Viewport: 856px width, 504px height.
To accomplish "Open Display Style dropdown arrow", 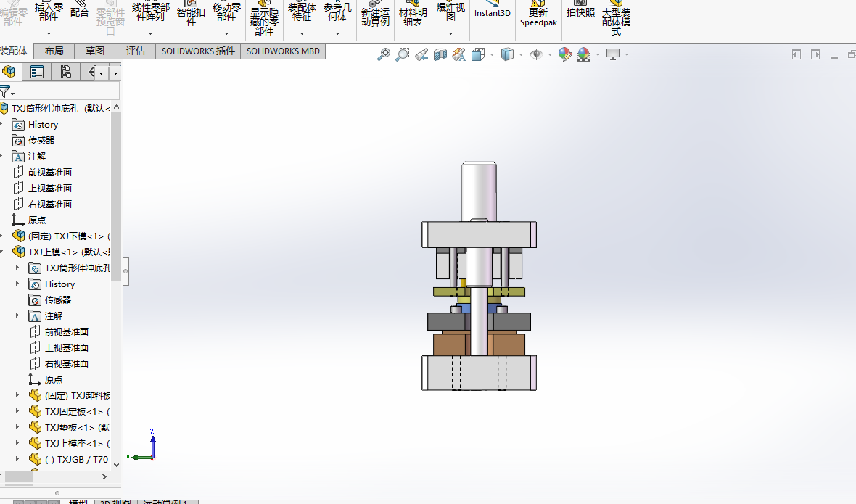I will pos(521,54).
